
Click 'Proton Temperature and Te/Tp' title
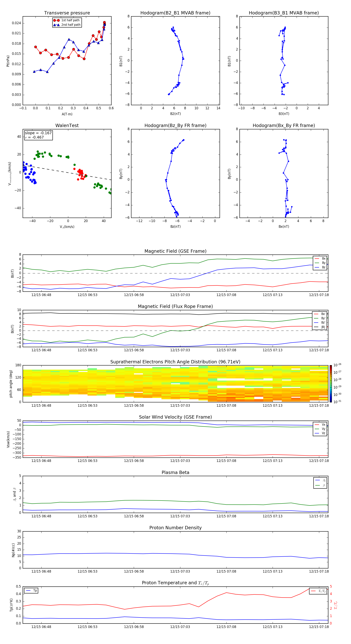click(x=175, y=583)
